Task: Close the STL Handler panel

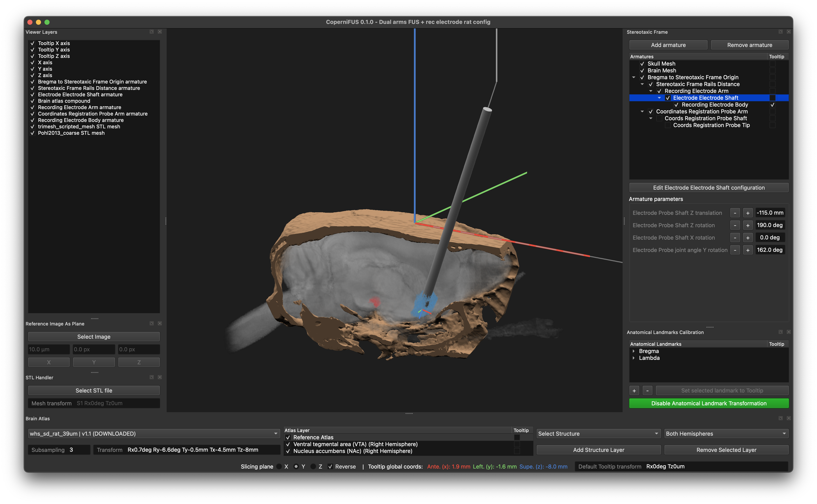Action: [x=160, y=377]
